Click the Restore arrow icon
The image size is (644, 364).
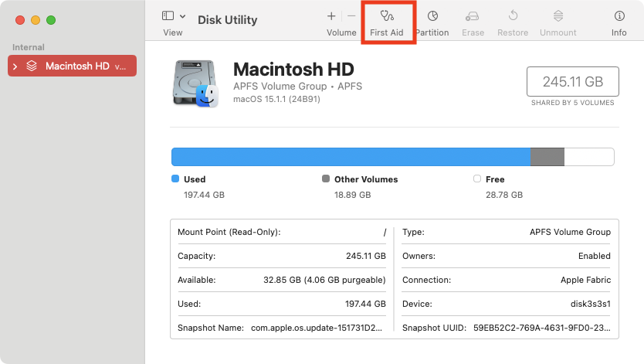click(513, 16)
